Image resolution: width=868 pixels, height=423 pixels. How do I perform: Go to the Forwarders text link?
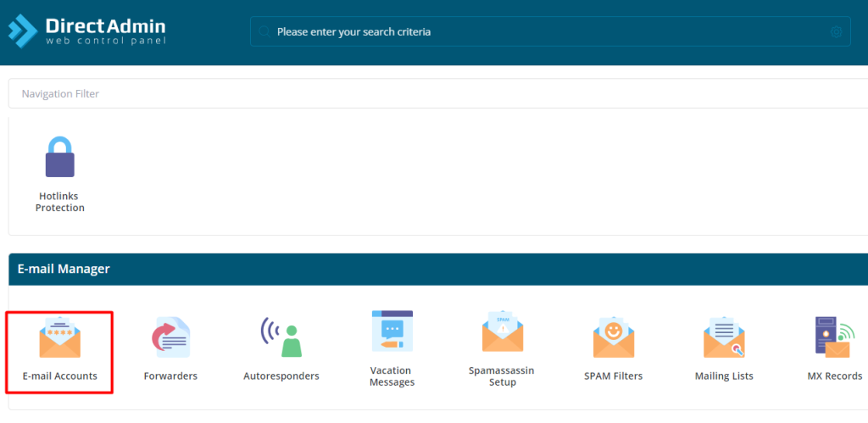click(170, 376)
